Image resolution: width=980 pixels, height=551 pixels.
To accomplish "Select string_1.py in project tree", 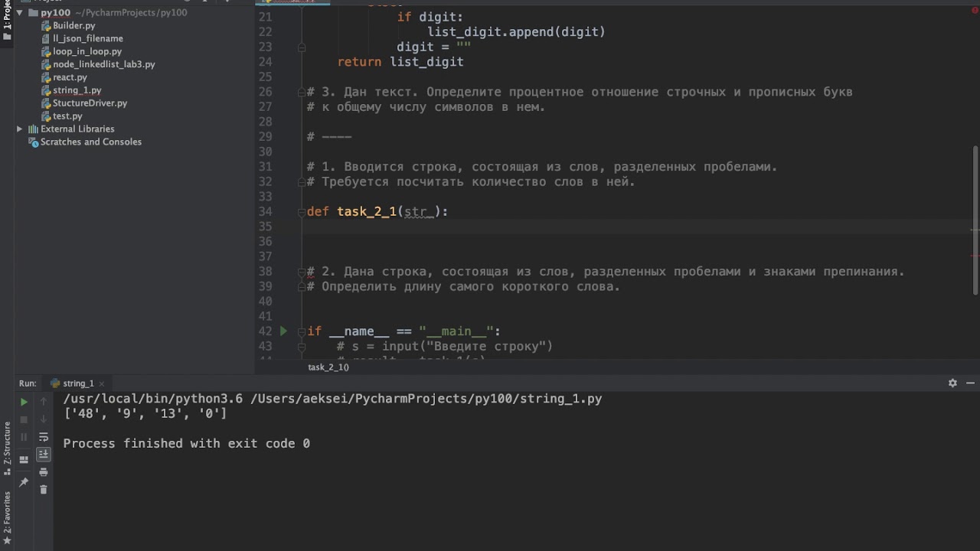I will (x=77, y=90).
